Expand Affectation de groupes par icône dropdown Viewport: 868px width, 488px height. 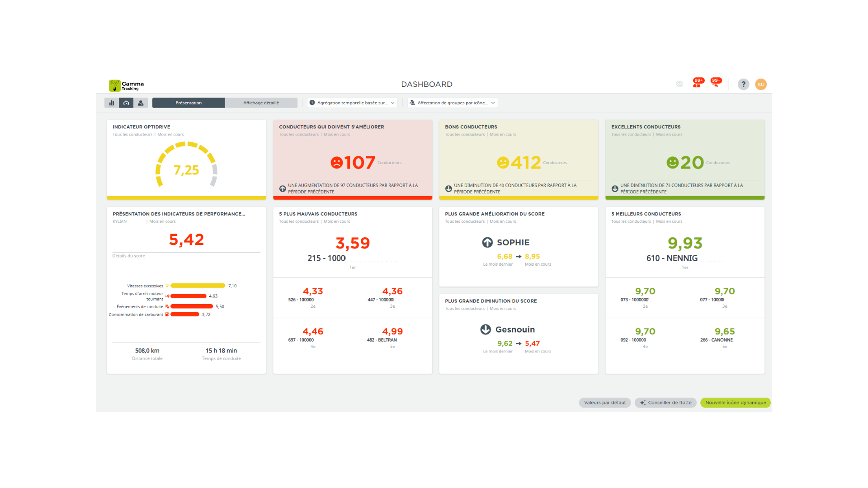[x=452, y=103]
